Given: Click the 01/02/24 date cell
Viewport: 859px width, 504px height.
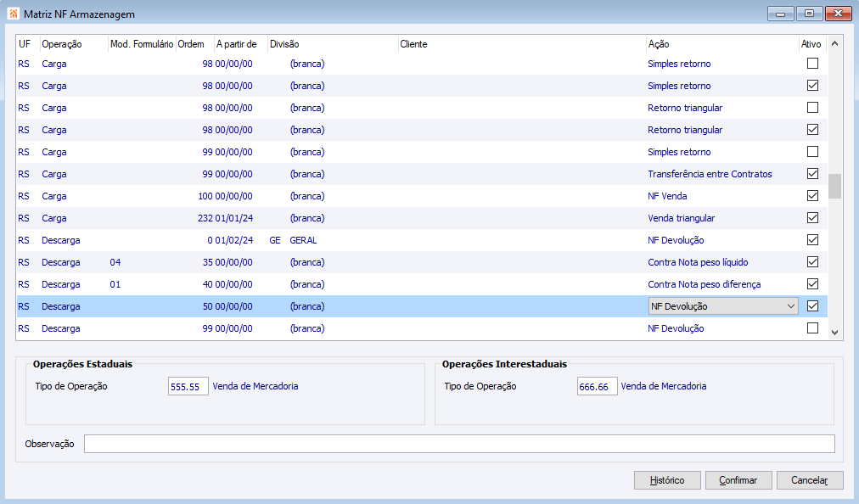Looking at the screenshot, I should [x=234, y=240].
